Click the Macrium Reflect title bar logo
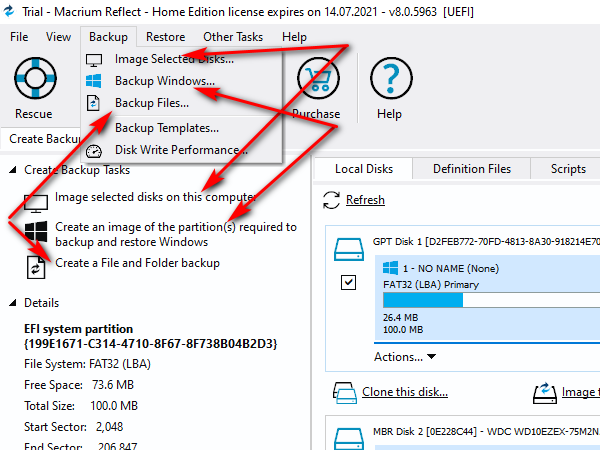 [9, 11]
